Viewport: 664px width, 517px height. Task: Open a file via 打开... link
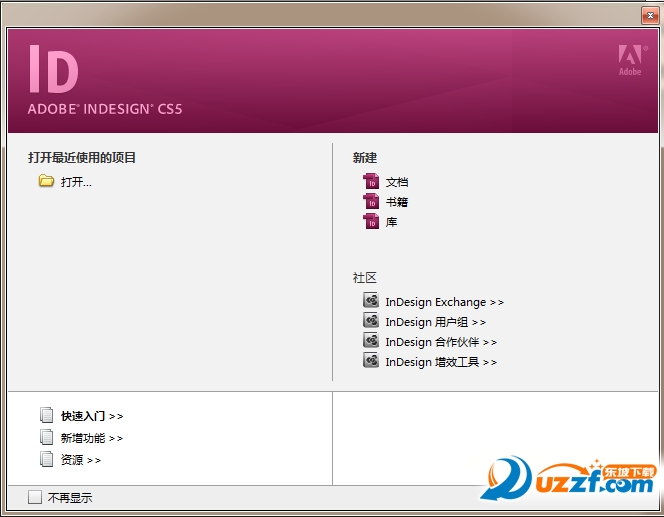tap(76, 182)
